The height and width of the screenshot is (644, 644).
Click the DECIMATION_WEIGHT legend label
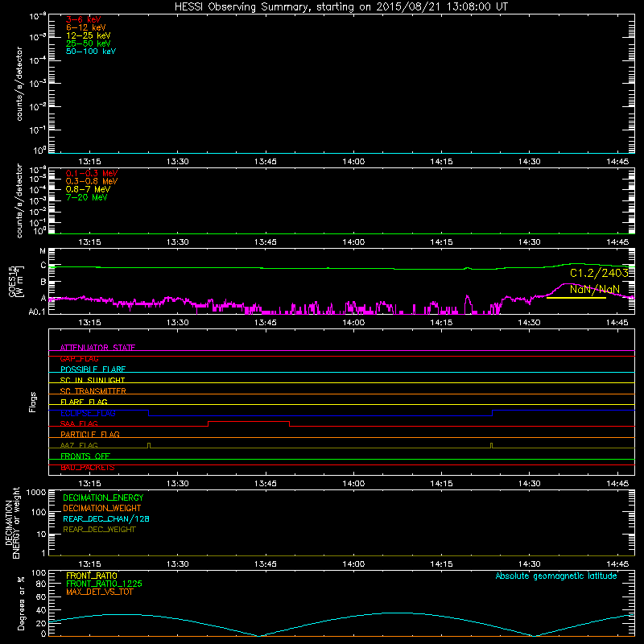point(102,508)
